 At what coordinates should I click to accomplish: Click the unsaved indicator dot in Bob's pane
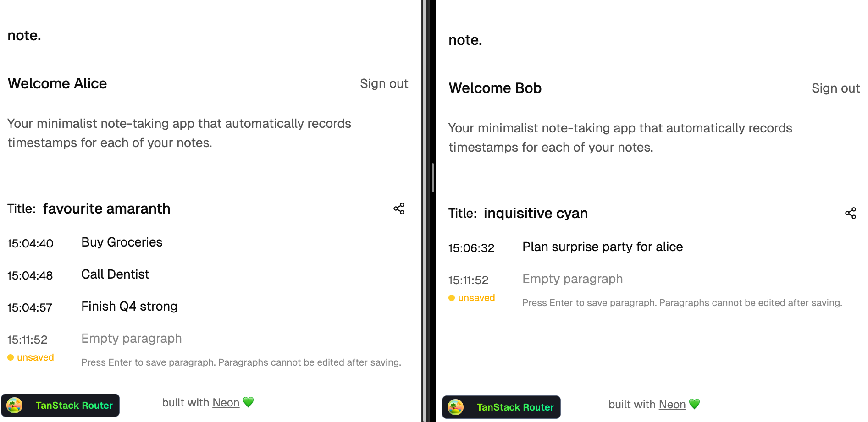tap(452, 298)
